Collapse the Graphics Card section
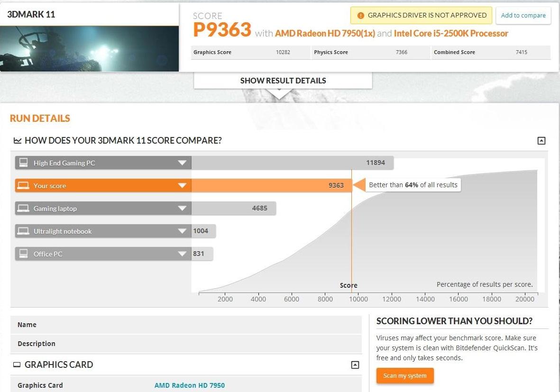Viewport: 560px width, 392px height. click(355, 365)
